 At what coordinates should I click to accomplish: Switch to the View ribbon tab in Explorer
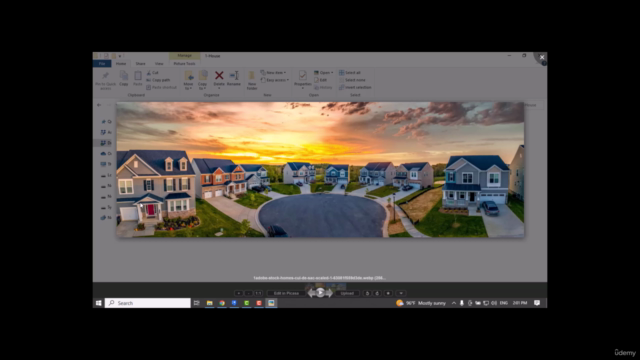159,64
